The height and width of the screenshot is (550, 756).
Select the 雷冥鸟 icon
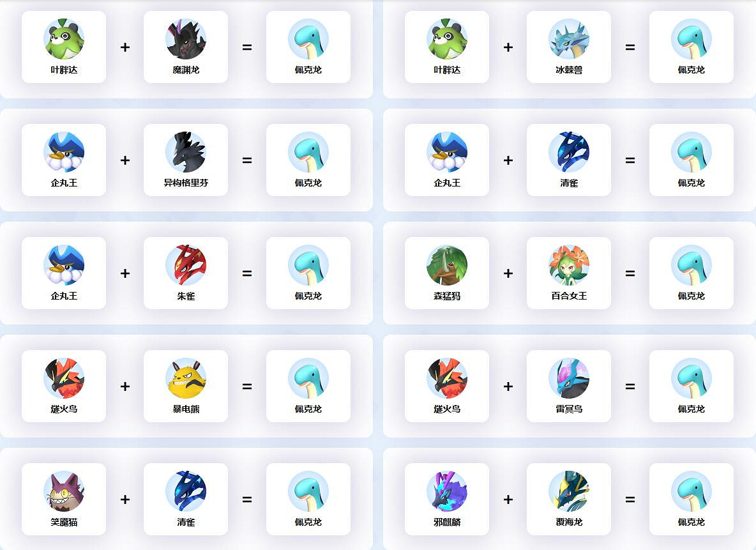569,378
